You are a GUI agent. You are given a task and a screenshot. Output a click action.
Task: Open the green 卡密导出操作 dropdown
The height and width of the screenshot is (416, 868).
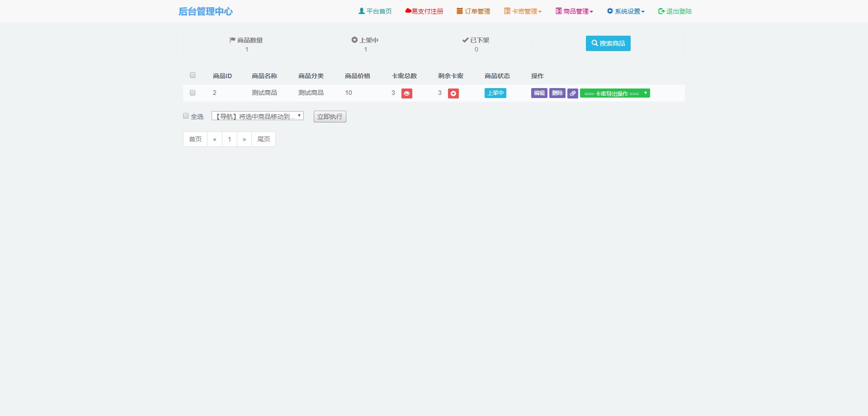pos(615,93)
